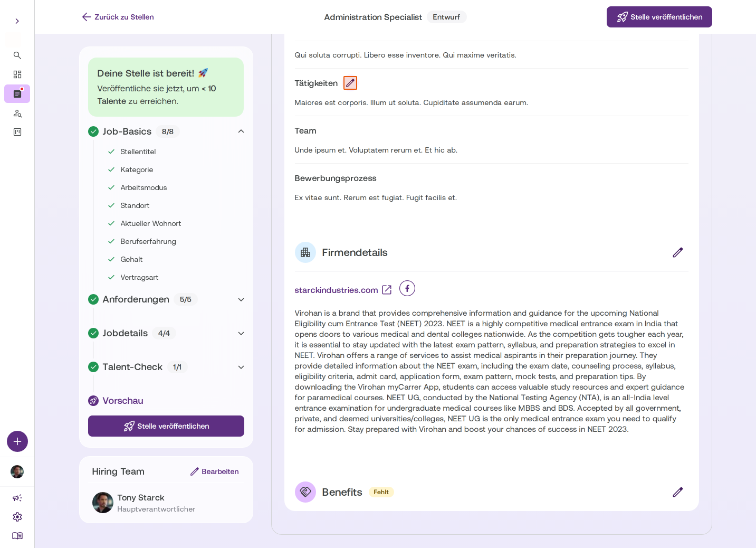756x548 pixels.
Task: Click the megaphone icon in the sidebar
Action: (17, 498)
